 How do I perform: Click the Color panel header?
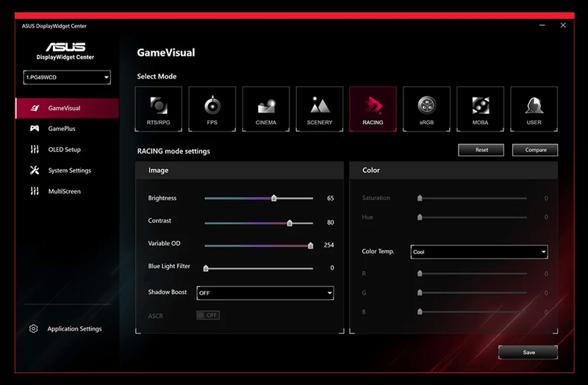tap(453, 170)
